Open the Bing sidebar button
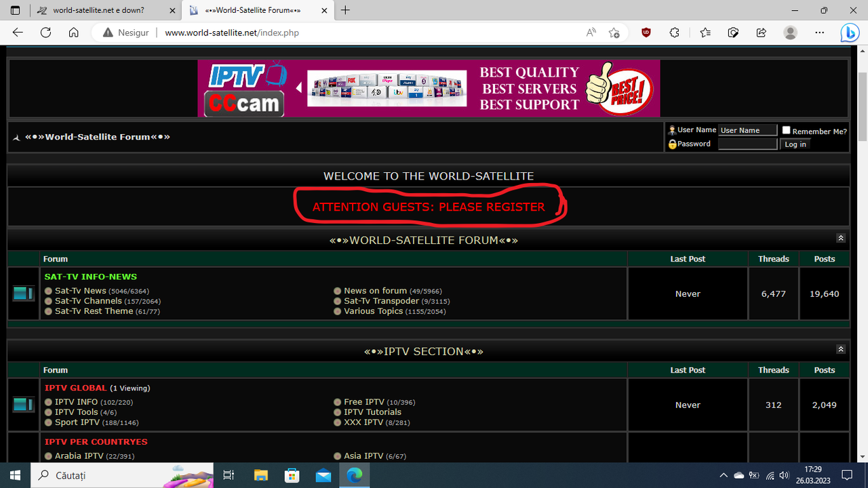 tap(850, 33)
